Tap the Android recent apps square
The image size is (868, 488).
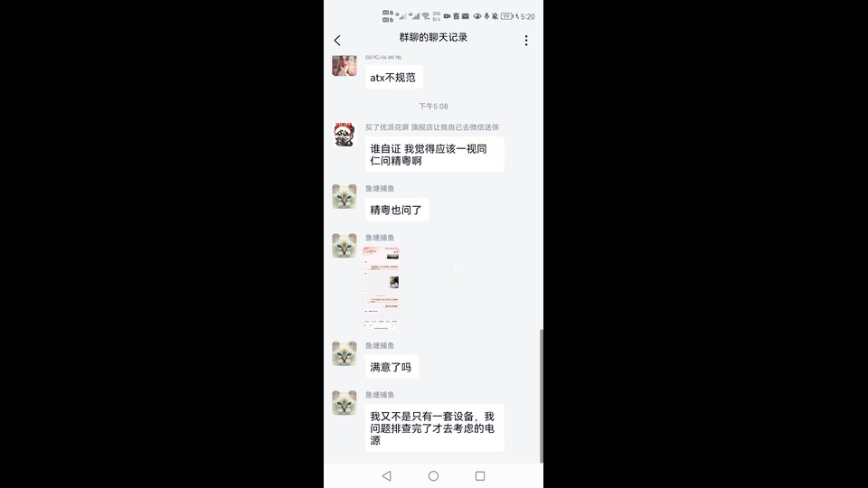pos(480,476)
